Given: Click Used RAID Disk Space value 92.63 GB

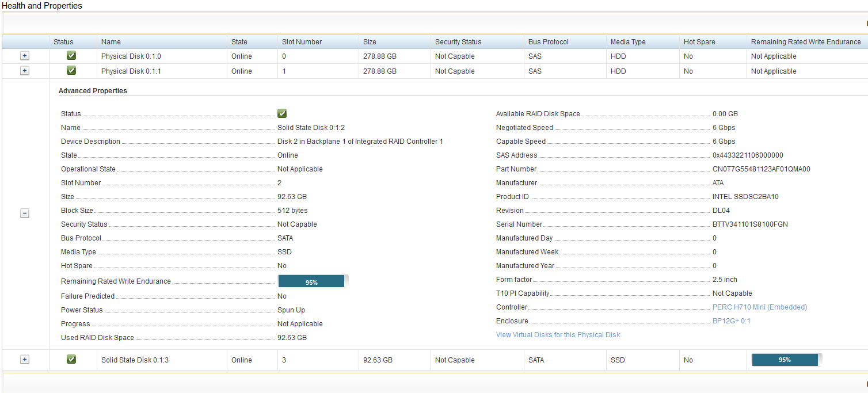Looking at the screenshot, I should pyautogui.click(x=292, y=338).
